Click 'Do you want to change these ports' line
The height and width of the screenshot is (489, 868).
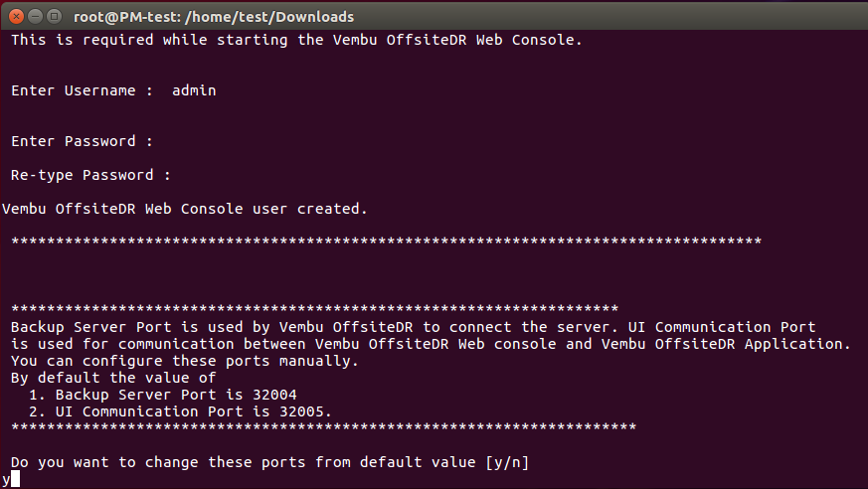coord(270,462)
